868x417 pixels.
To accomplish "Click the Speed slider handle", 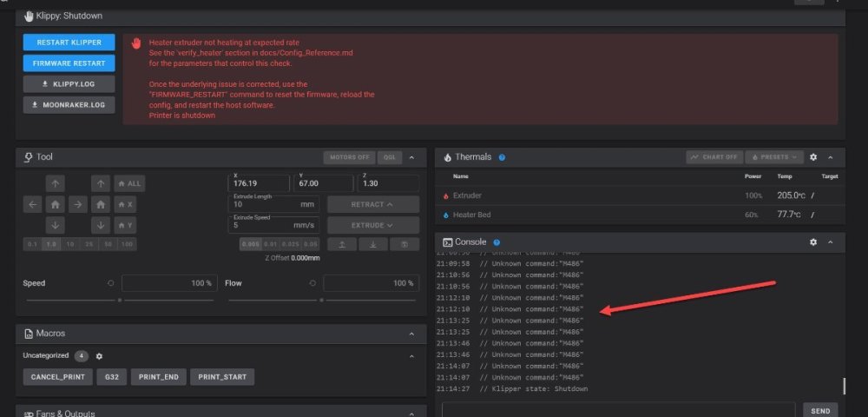I will tap(120, 300).
